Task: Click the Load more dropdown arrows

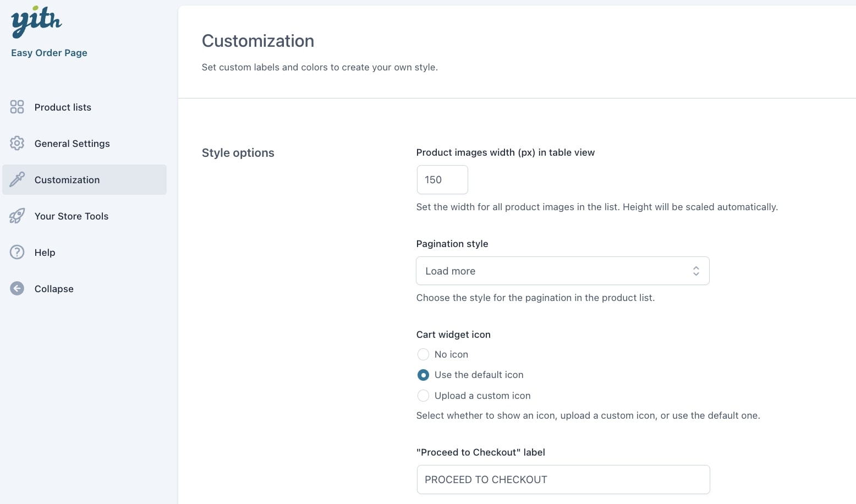Action: (696, 271)
